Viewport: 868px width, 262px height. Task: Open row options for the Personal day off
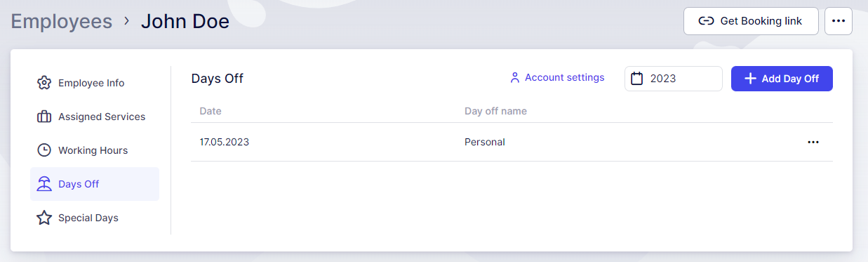(x=813, y=142)
